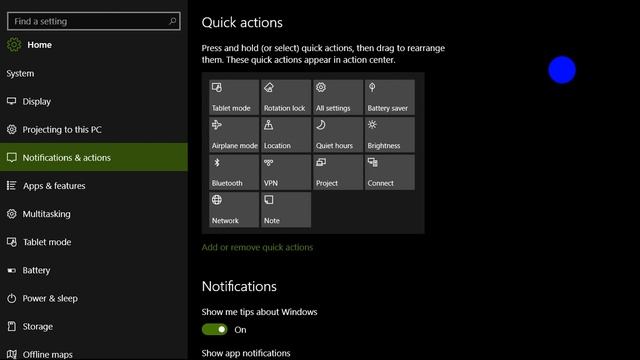The width and height of the screenshot is (640, 360).
Task: Open Offline maps settings
Action: [x=93, y=352]
